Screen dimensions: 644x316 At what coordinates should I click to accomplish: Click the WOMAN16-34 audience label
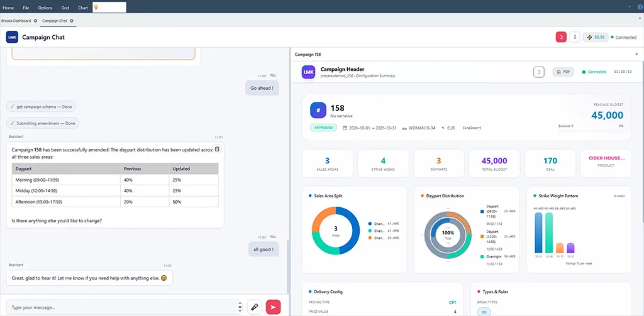pyautogui.click(x=422, y=128)
